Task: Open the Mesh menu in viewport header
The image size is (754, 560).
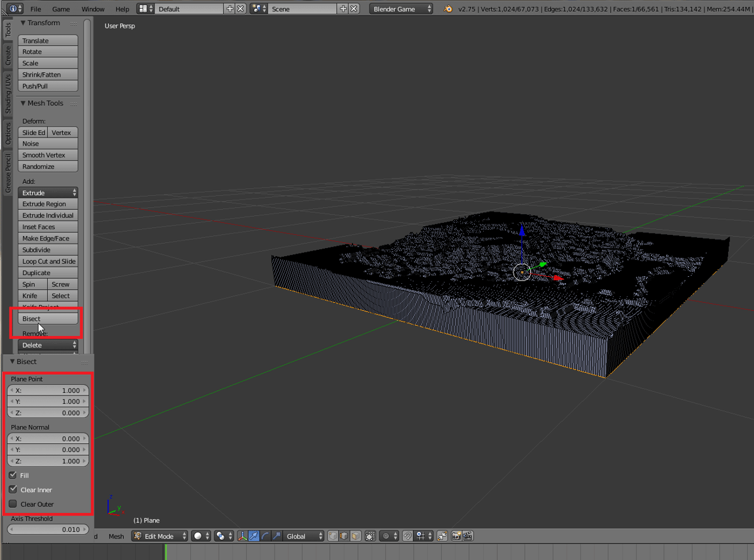Action: coord(116,536)
